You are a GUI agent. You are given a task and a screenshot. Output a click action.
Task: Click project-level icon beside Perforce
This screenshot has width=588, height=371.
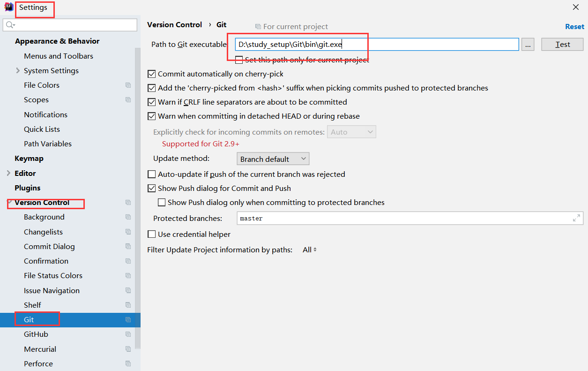coord(128,364)
